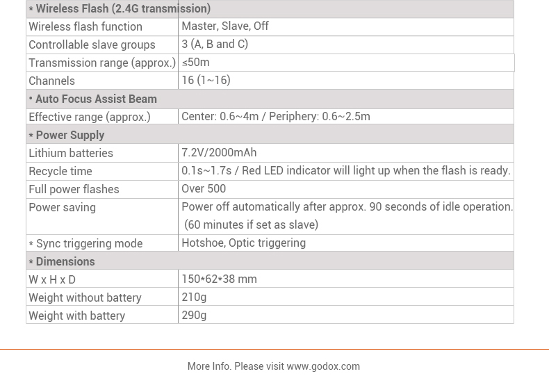Click the '7.2V/2000mAh' battery value
Viewport: 549px width, 392px height.
[x=219, y=153]
